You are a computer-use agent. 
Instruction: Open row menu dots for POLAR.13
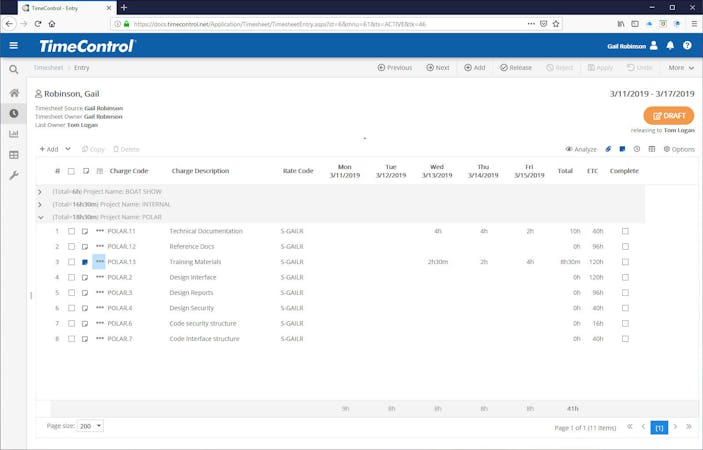click(x=99, y=261)
